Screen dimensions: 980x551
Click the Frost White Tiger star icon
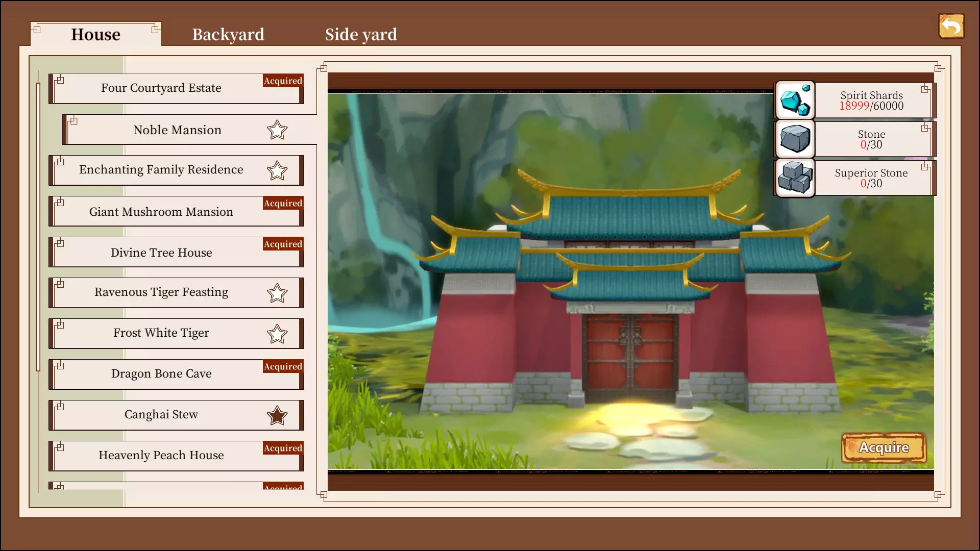click(x=277, y=334)
